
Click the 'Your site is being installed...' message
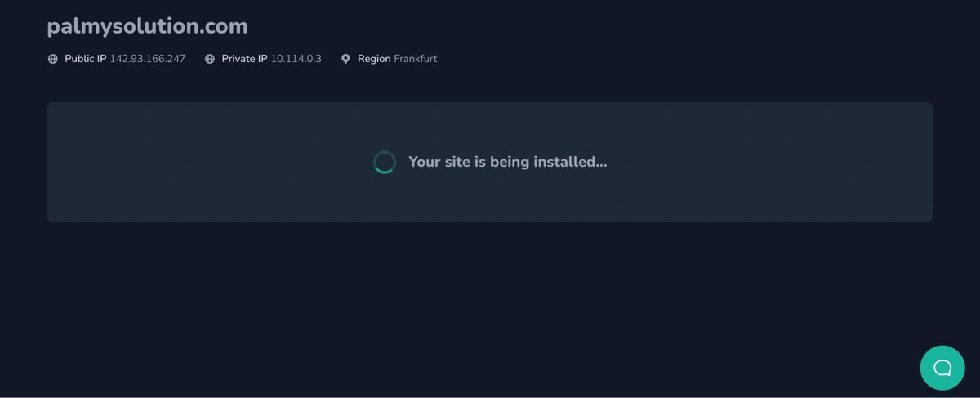(508, 162)
